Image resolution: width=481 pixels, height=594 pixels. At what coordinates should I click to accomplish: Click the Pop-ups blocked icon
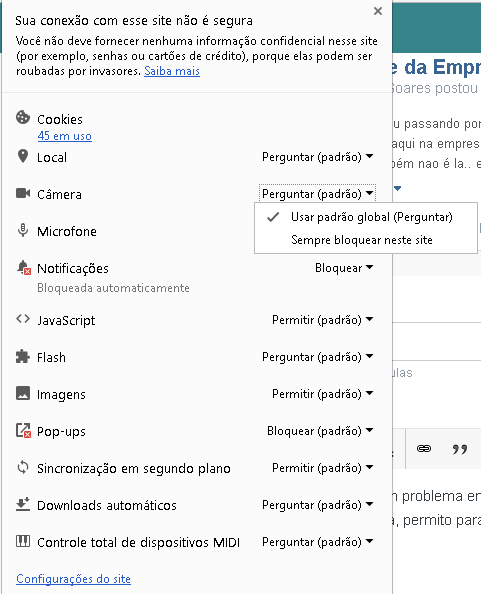23,431
